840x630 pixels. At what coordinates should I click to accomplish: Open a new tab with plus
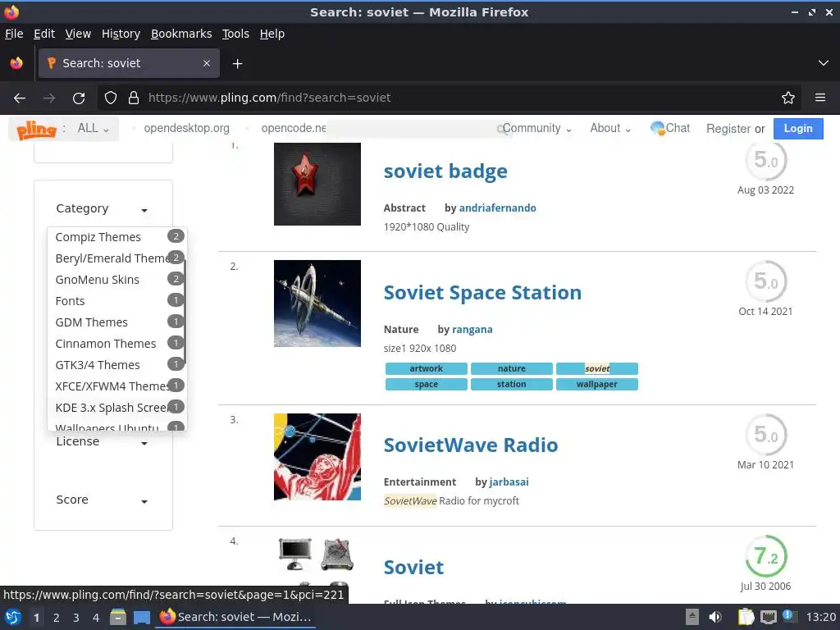[x=237, y=64]
